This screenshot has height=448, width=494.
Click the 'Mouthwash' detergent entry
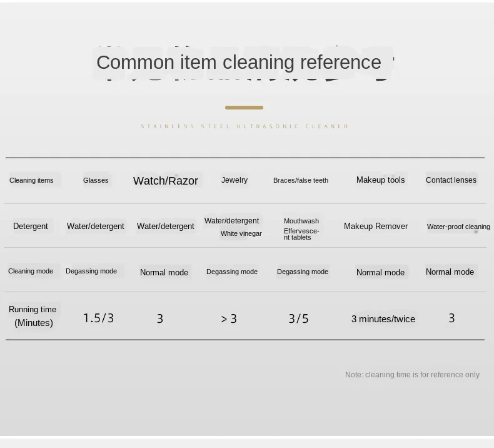[301, 221]
